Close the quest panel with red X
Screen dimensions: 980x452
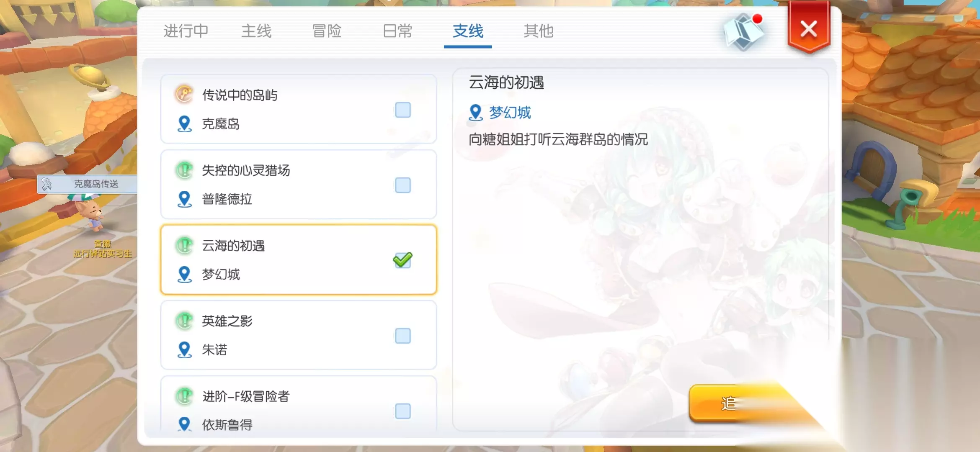coord(808,29)
